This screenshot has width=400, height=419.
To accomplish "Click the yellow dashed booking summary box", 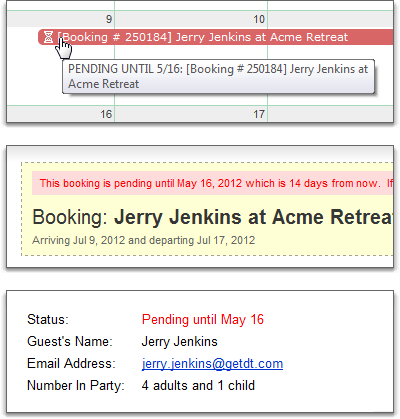I will (207, 209).
